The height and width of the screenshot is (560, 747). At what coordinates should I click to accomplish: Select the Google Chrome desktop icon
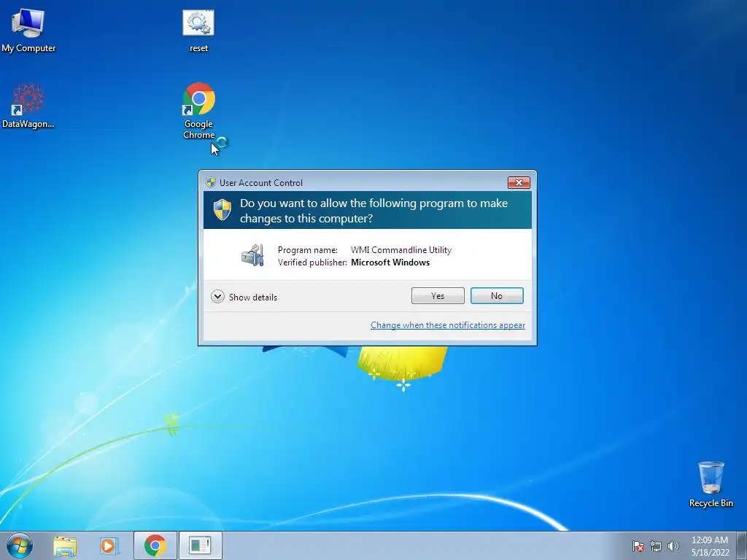click(198, 111)
